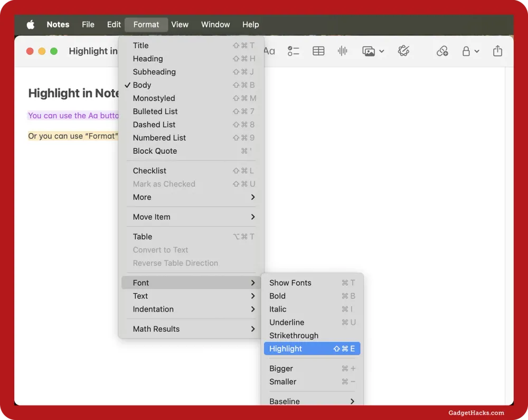528x420 pixels.
Task: Open the File menu
Action: (x=88, y=25)
